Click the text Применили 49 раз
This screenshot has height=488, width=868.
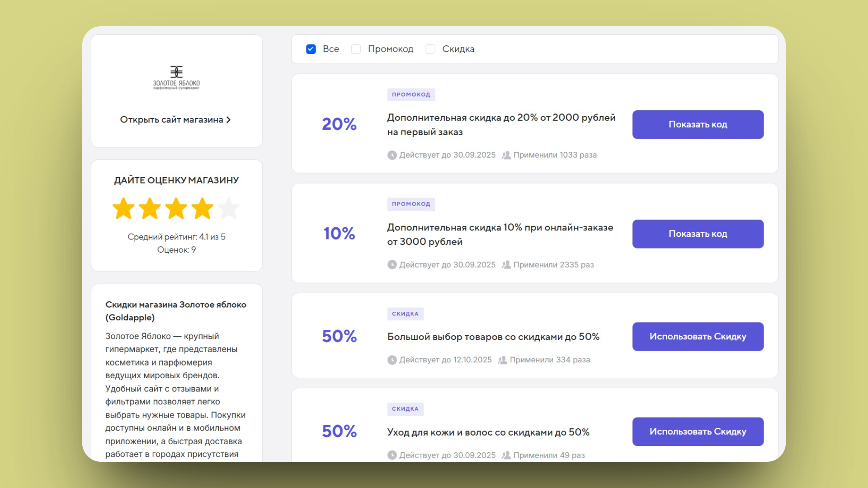(x=549, y=455)
